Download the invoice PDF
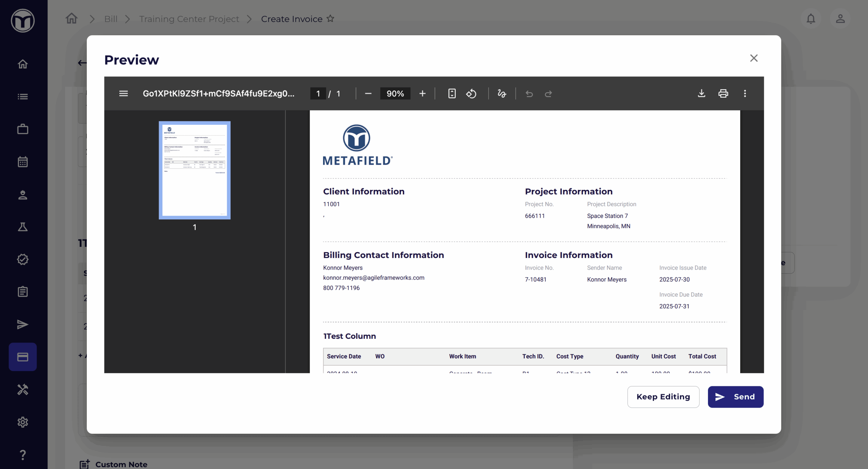This screenshot has width=868, height=469. tap(702, 93)
